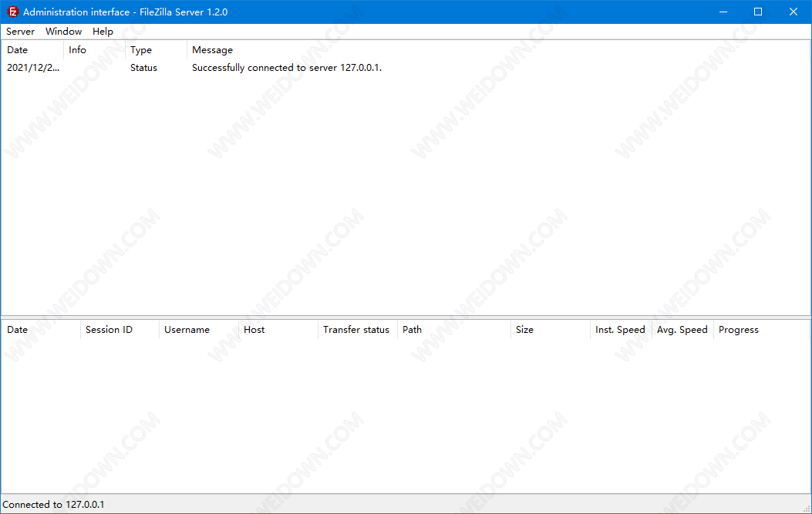Screen dimensions: 812x514
Task: Click the Inst. Speed column header
Action: click(x=621, y=330)
